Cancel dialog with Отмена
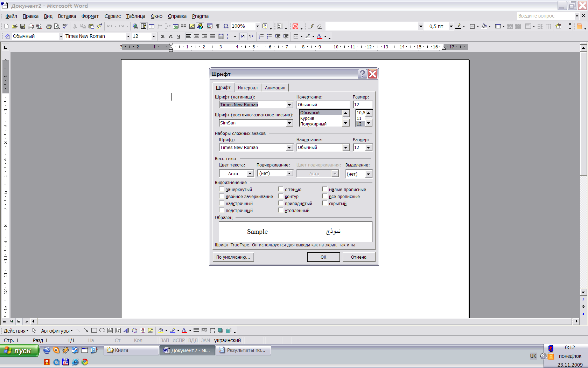588x368 pixels. (359, 257)
